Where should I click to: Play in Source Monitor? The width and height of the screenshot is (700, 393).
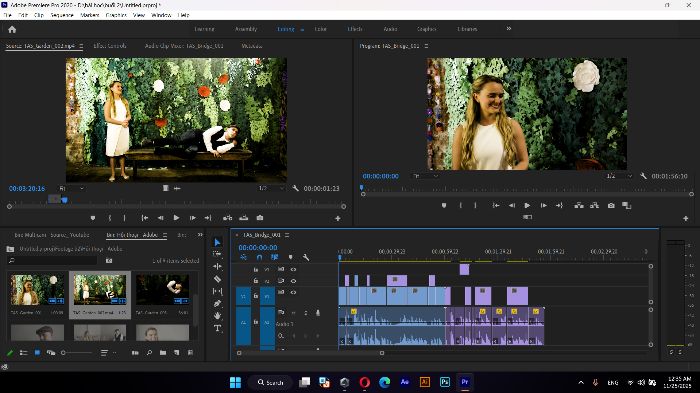(x=176, y=218)
